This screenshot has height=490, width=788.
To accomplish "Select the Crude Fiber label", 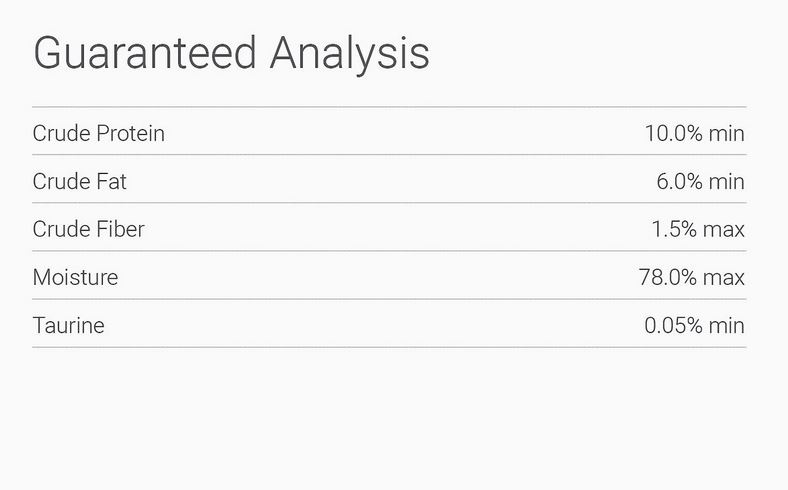I will tap(88, 229).
